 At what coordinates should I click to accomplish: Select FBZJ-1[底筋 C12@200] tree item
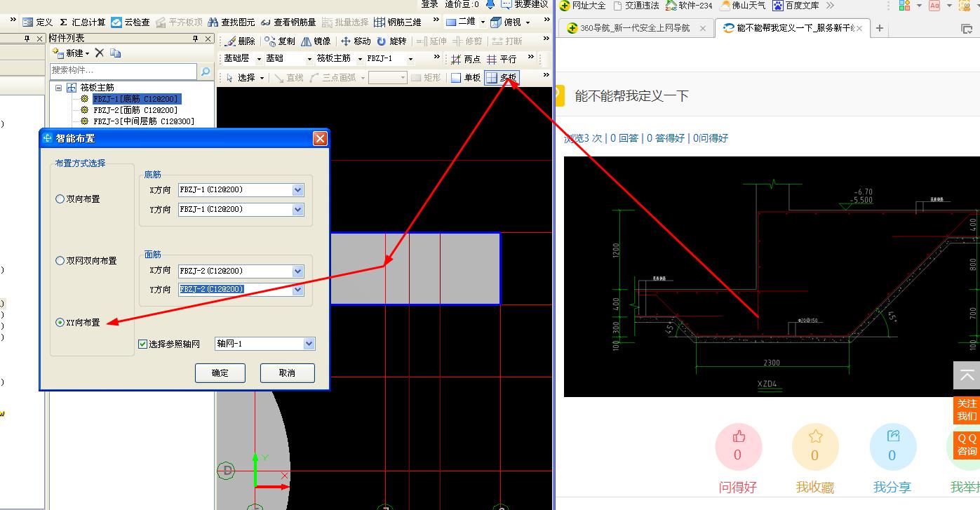coord(136,99)
